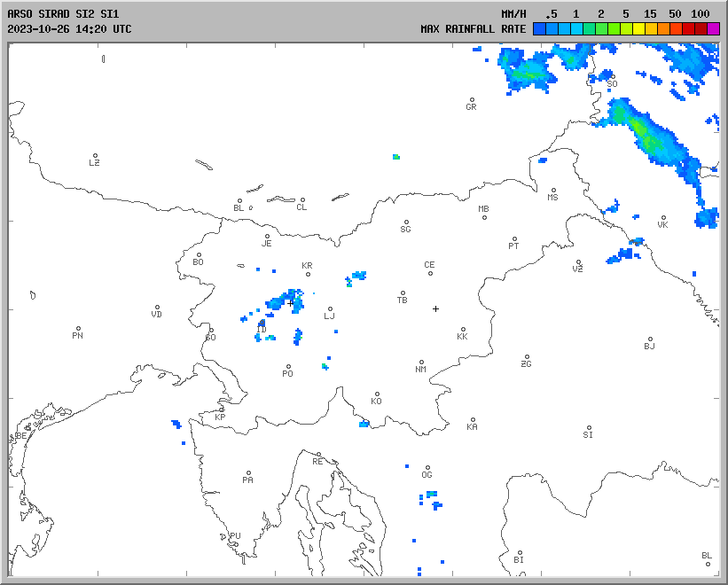The width and height of the screenshot is (728, 585).
Task: Click the ARSO SIRAD SI2 SI1 title
Action: click(62, 14)
